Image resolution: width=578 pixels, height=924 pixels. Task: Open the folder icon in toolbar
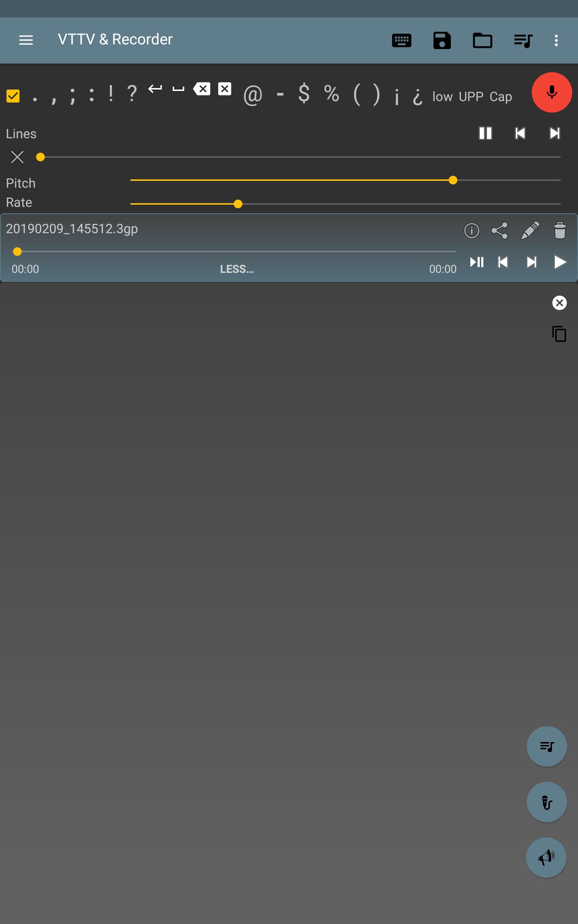point(482,40)
